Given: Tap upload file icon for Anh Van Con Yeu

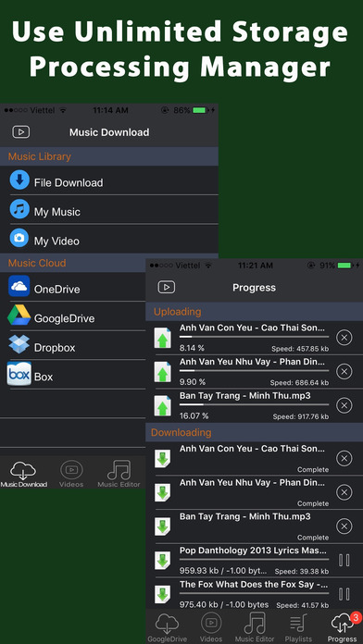Looking at the screenshot, I should pyautogui.click(x=162, y=338).
